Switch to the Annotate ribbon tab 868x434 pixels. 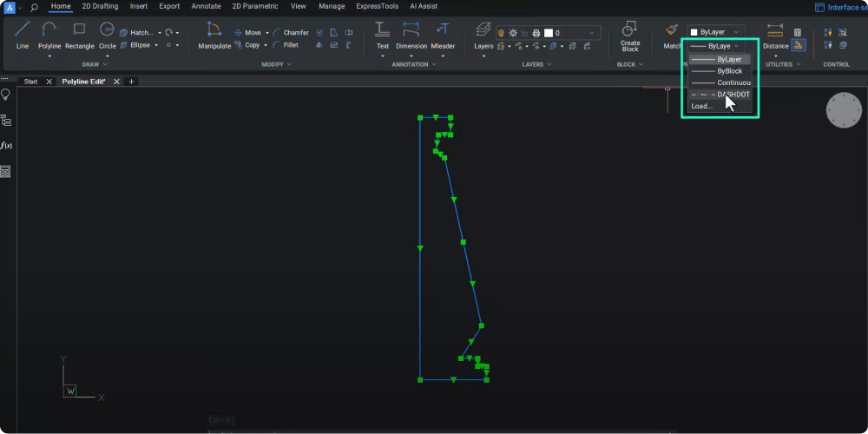206,6
